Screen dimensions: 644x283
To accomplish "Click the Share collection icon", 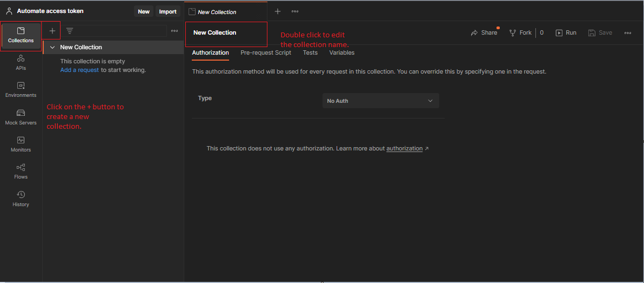I will tap(474, 33).
